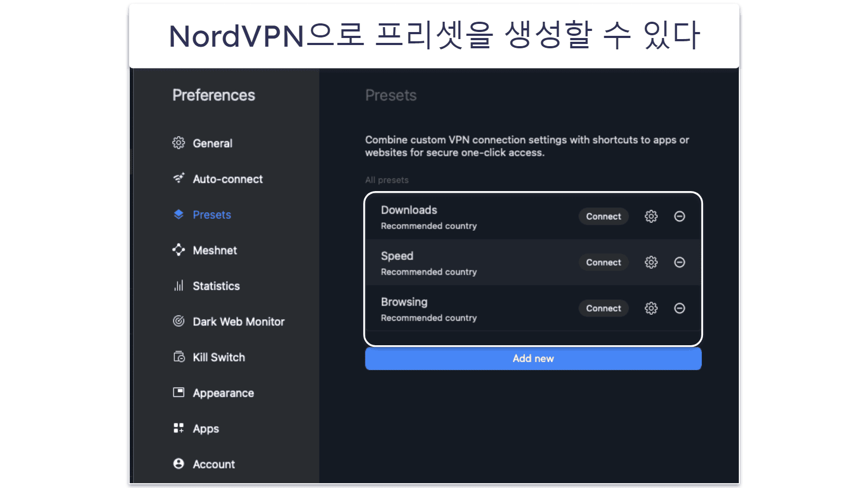Click the Dark Web Monitor radar icon

click(179, 321)
